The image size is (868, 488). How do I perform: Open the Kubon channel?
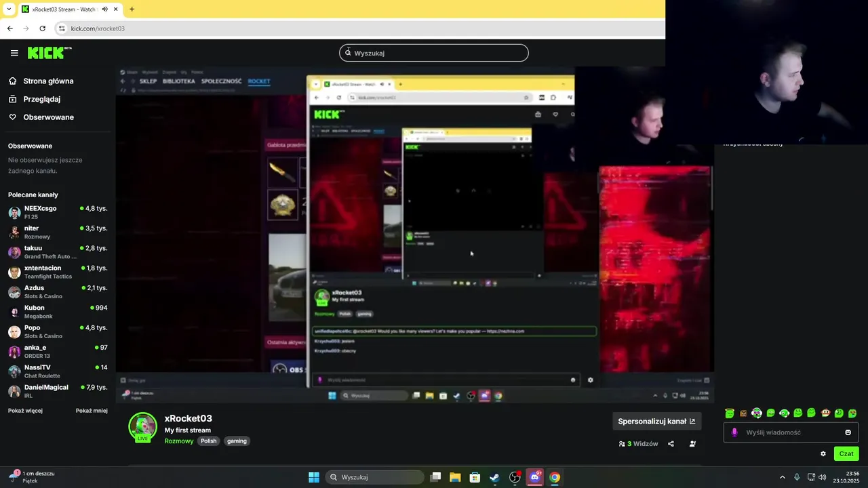(58, 312)
